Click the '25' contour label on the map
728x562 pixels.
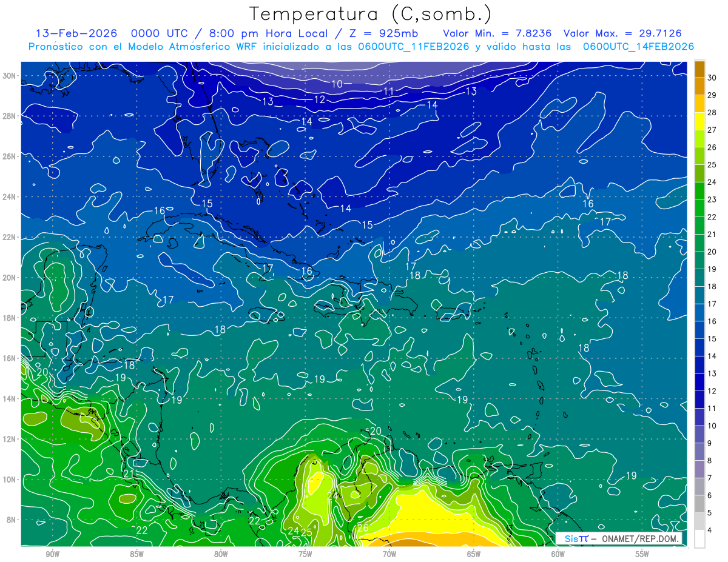click(306, 532)
